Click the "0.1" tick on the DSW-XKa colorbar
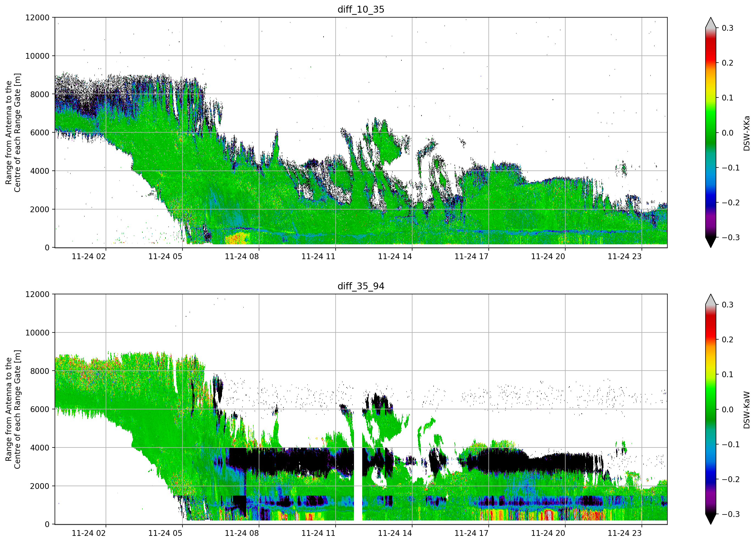This screenshot has height=543, width=756. click(727, 98)
